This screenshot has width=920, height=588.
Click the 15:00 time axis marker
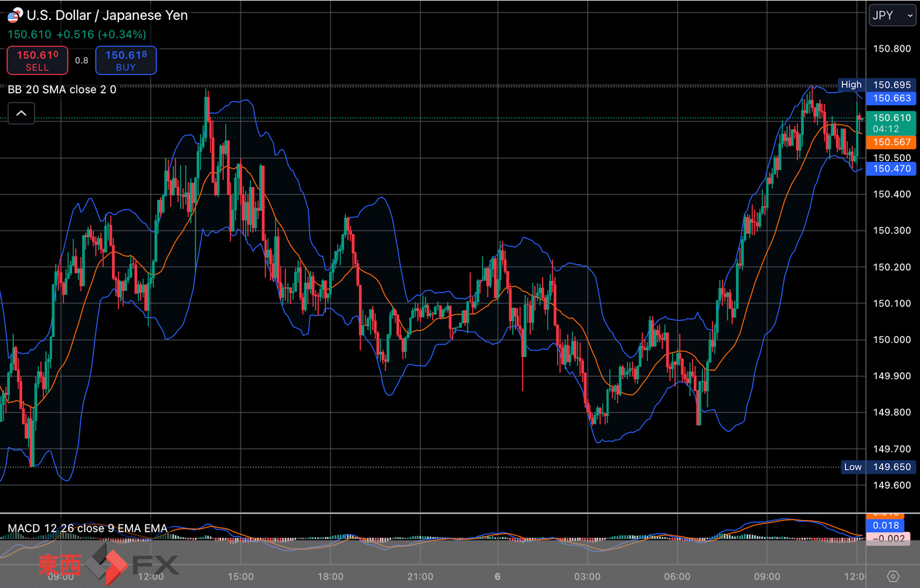pyautogui.click(x=240, y=576)
